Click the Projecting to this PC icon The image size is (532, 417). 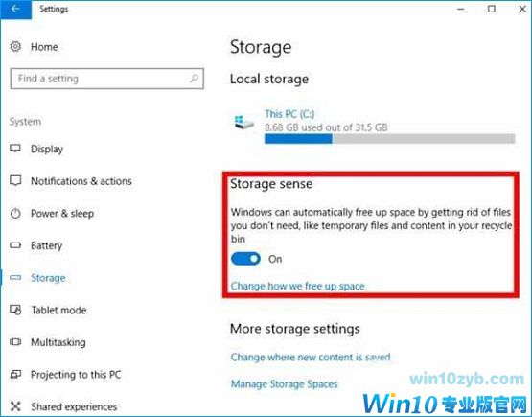(15, 374)
